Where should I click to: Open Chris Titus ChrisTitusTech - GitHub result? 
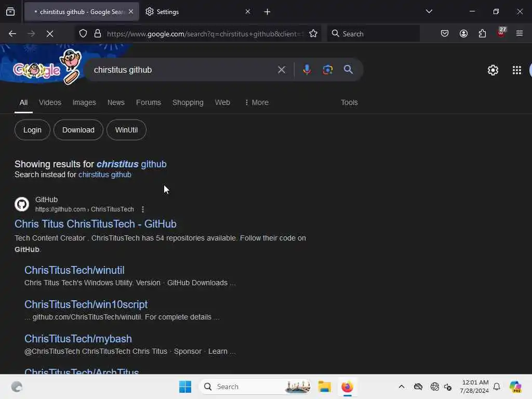tap(96, 224)
